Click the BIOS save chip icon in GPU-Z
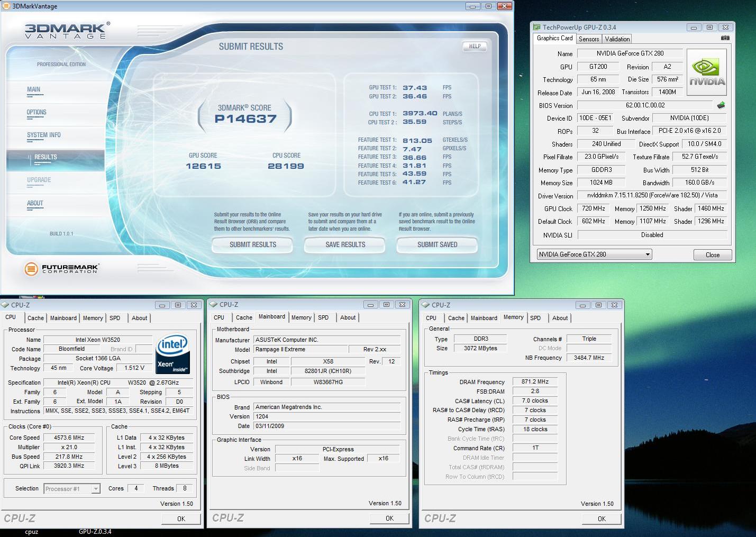 [x=721, y=105]
